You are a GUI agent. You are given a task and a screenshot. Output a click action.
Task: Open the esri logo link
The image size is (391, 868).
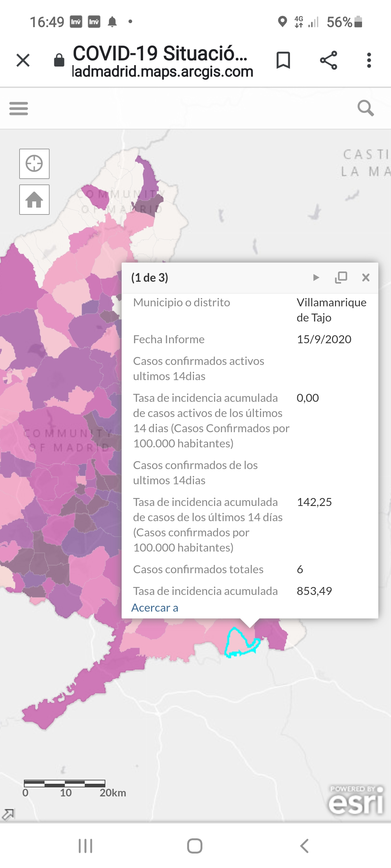tap(356, 800)
